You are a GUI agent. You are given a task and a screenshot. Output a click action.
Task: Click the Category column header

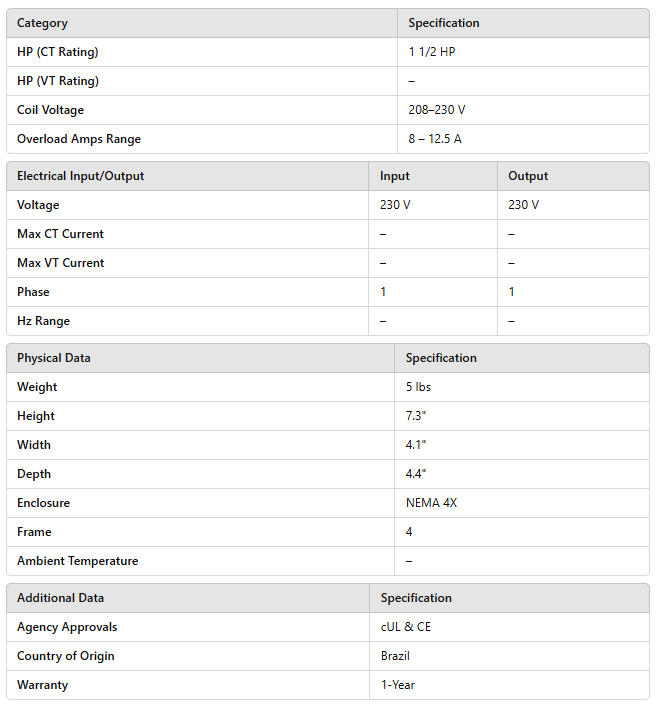click(x=42, y=23)
